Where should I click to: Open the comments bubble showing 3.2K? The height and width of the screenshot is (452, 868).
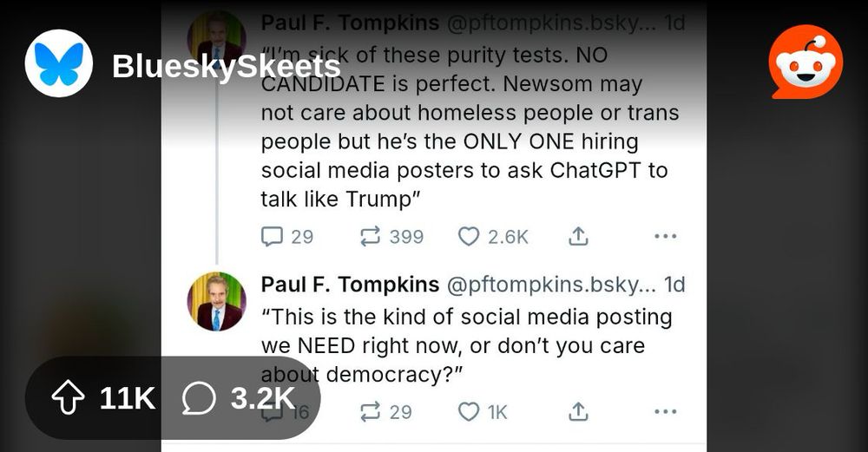[x=199, y=398]
